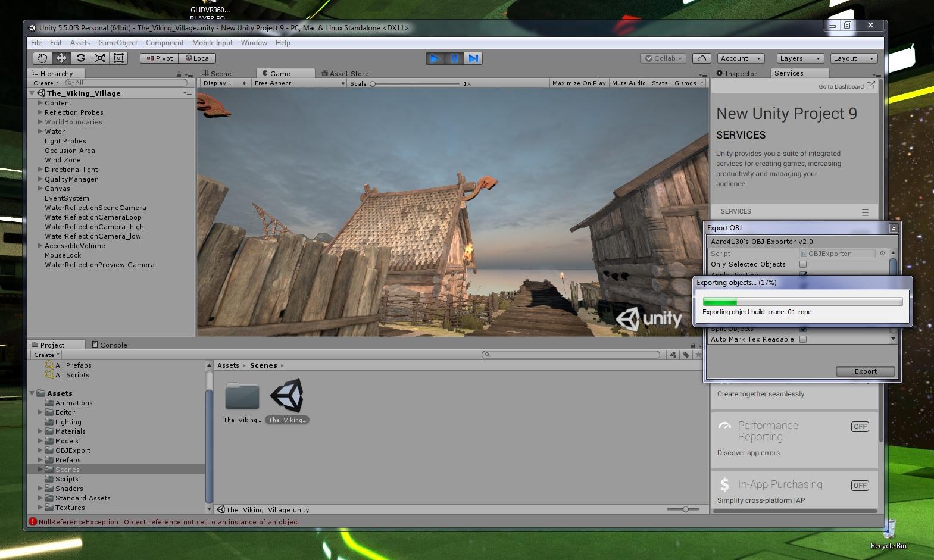Image resolution: width=934 pixels, height=560 pixels.
Task: Start Play mode with the Play button
Action: (x=435, y=58)
